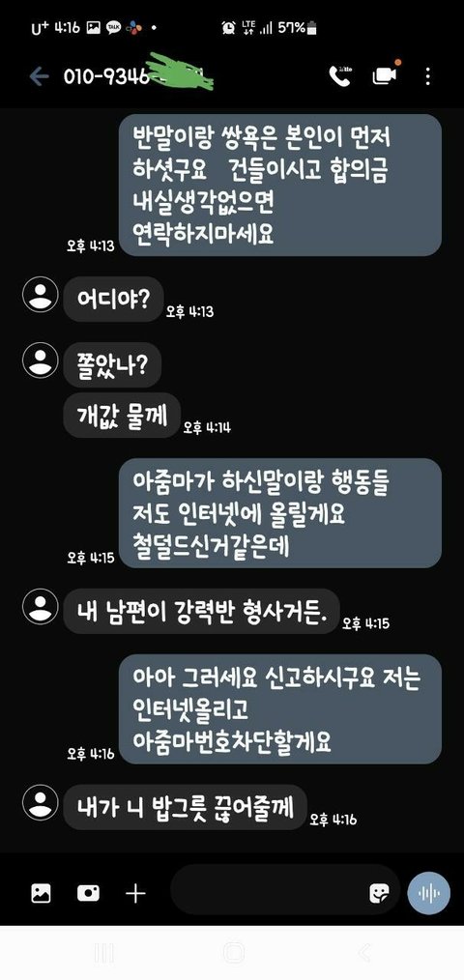Screen dimensions: 464x980
Task: Open the emoji sticker icon in message field
Action: point(379,892)
